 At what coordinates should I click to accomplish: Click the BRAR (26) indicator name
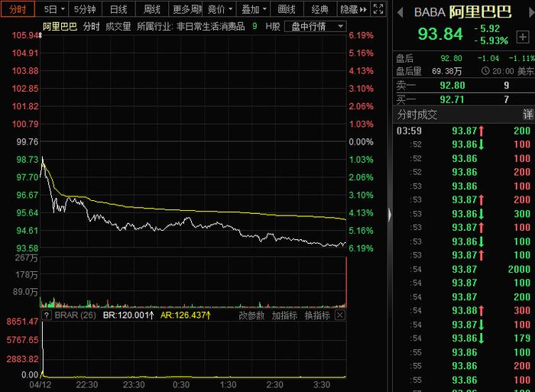click(x=75, y=315)
